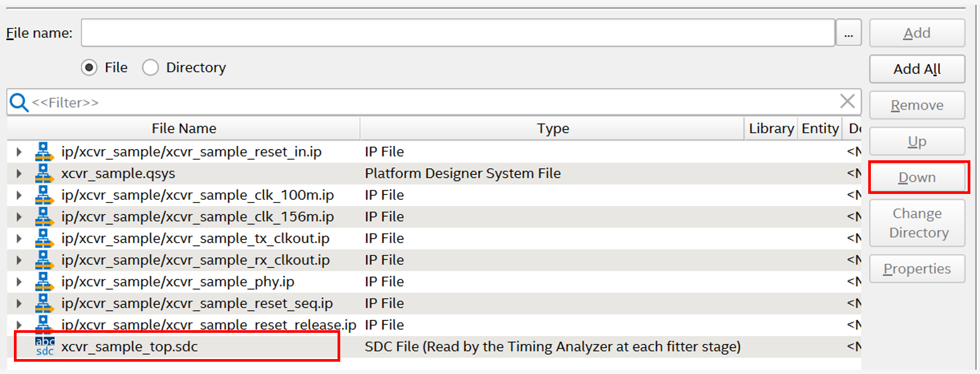Expand the xcvr_sample_reset_in.ip tree row

point(19,152)
